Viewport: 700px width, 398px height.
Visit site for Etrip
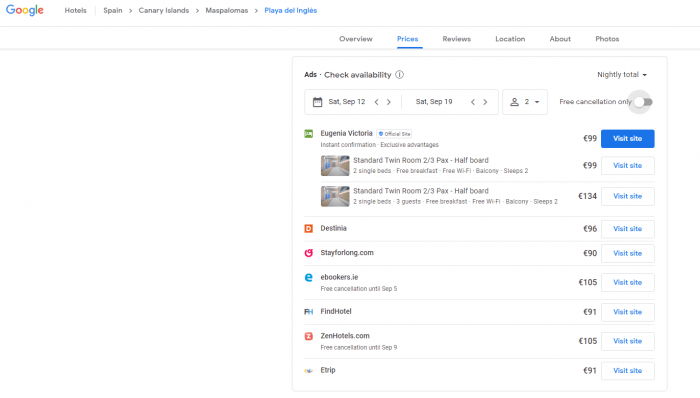pos(628,370)
